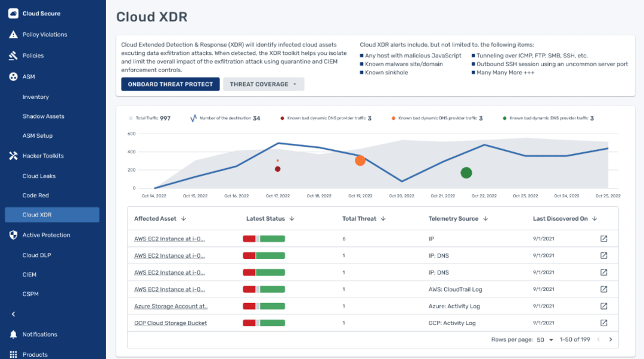Navigate to the CIEM sidebar item
Viewport: 644px width, 359px height.
29,274
